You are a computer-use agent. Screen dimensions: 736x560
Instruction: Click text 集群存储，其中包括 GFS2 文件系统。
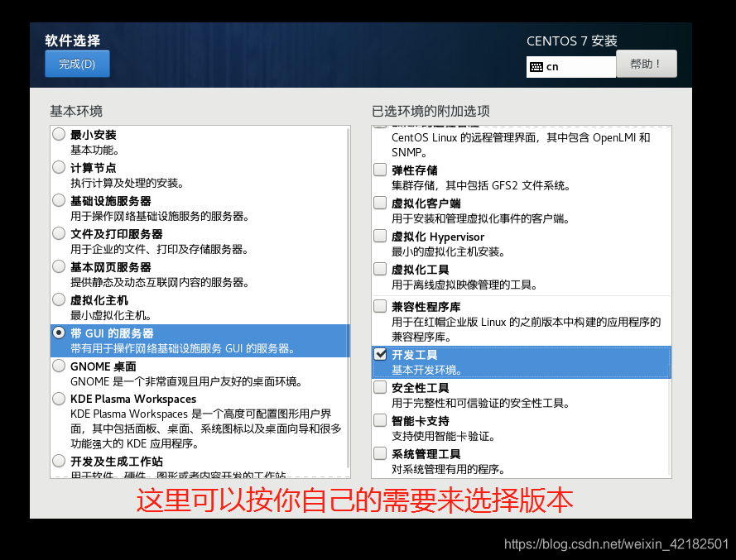[x=481, y=186]
